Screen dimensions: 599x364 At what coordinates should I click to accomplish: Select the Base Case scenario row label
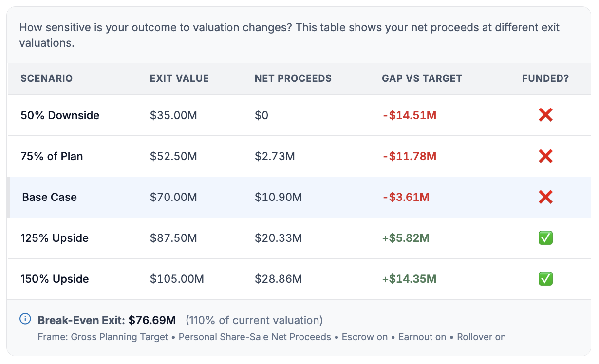click(x=50, y=197)
